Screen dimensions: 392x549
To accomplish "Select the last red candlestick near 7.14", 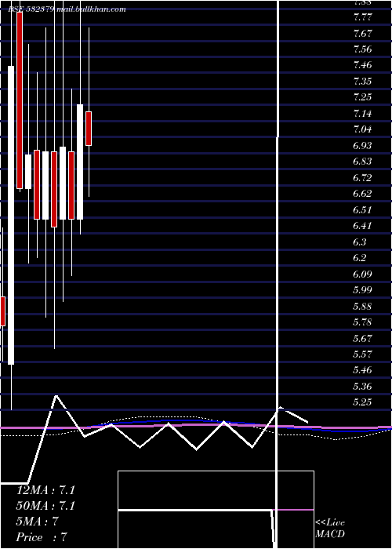I will pos(89,129).
